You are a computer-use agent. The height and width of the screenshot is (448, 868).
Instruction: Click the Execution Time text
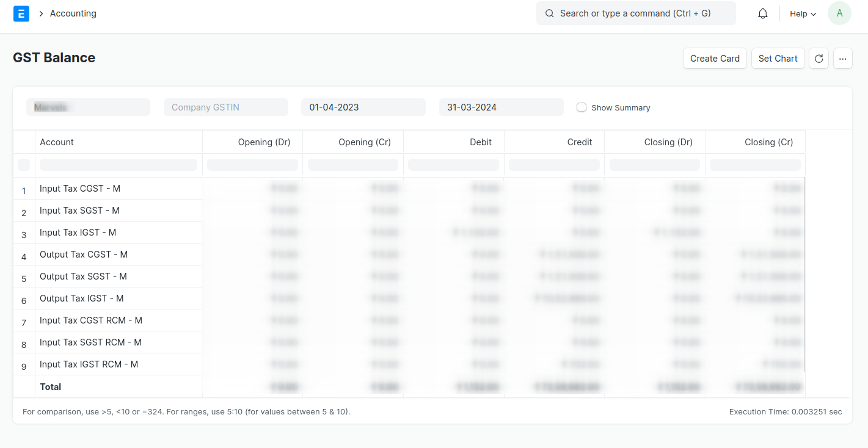point(786,412)
